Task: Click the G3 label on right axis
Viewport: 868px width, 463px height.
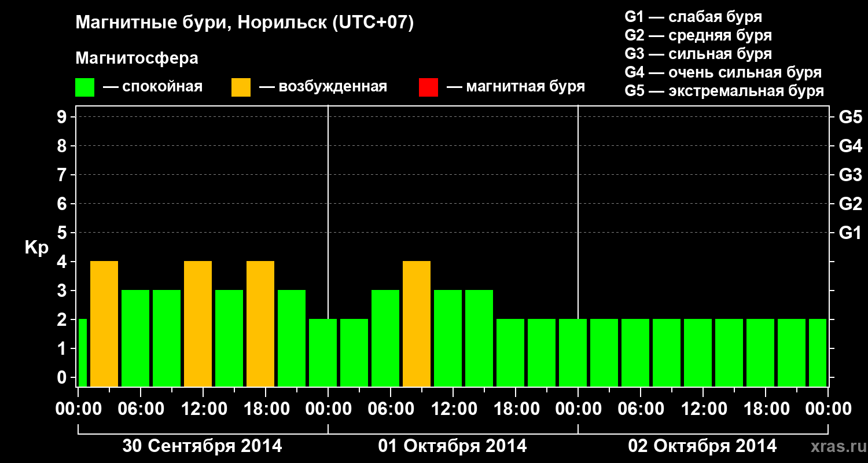Action: point(850,175)
